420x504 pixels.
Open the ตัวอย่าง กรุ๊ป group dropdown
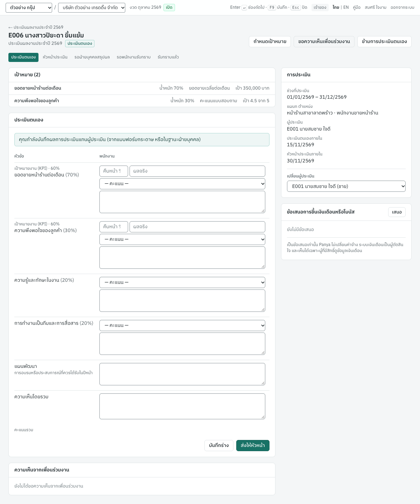(x=29, y=8)
